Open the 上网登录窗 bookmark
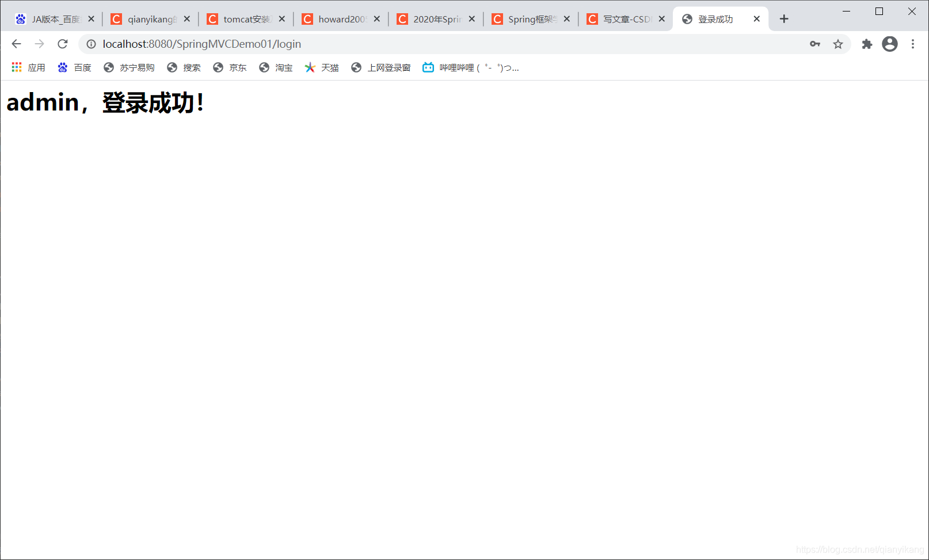929x560 pixels. point(381,67)
